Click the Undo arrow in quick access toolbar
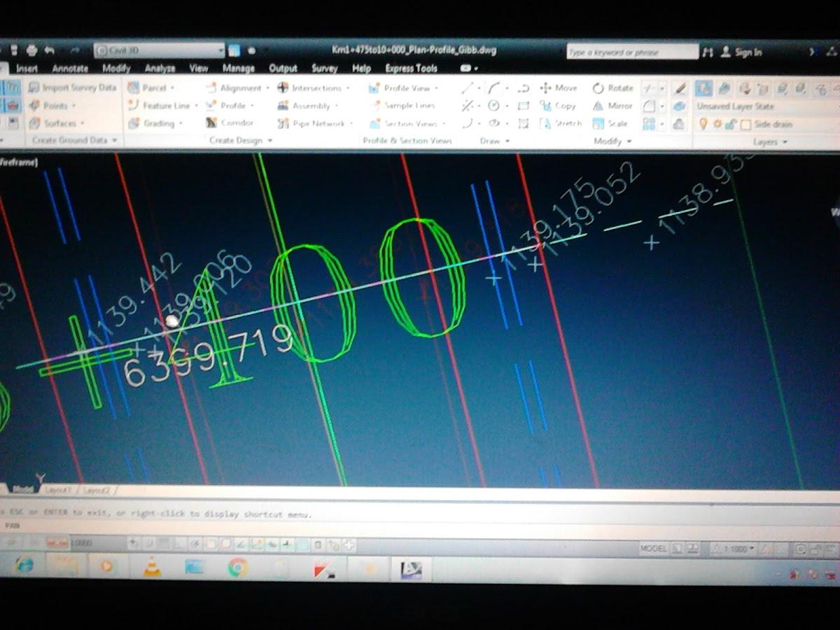840x630 pixels. click(50, 50)
